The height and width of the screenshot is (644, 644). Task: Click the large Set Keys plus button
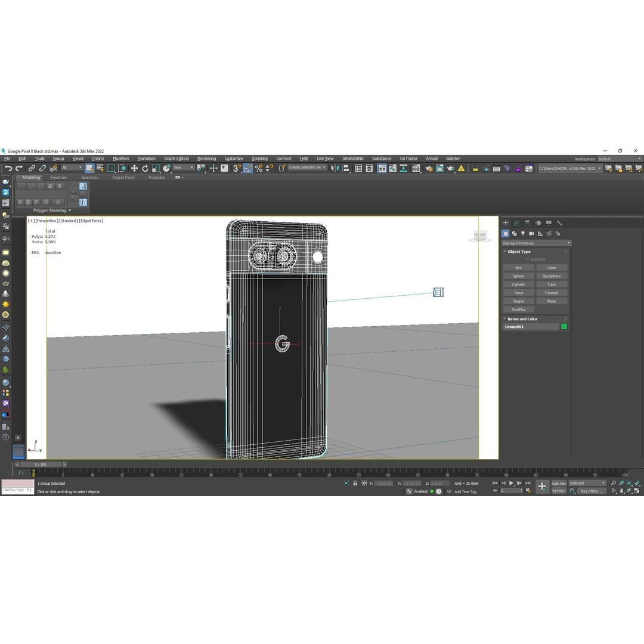pos(542,487)
